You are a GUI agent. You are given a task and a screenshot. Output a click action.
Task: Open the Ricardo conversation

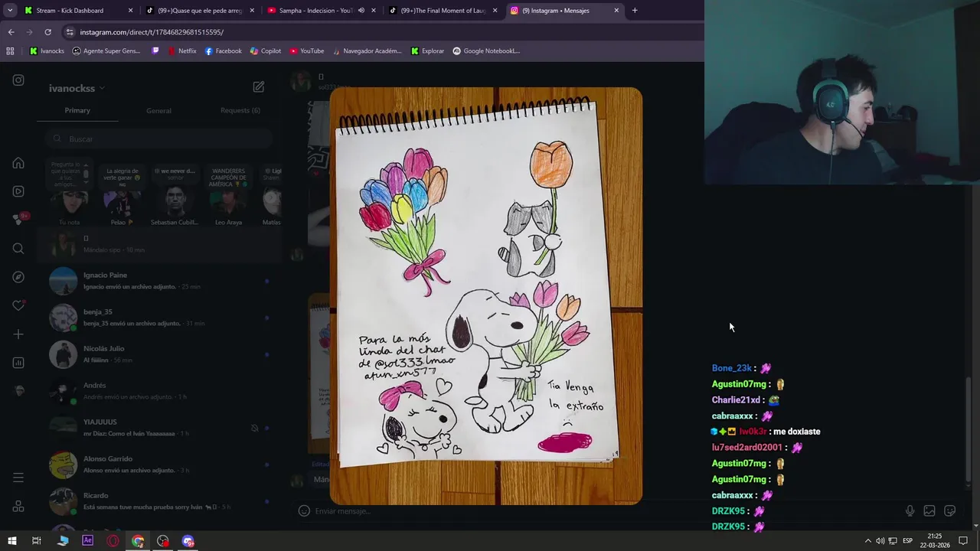coord(158,501)
